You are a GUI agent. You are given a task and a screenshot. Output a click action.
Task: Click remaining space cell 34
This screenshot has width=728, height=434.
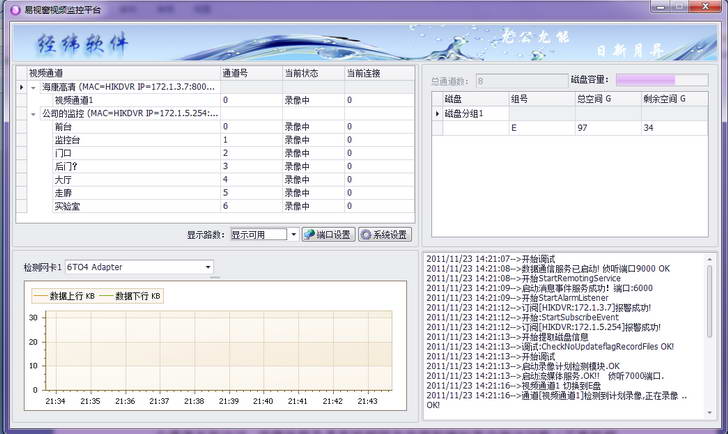click(x=675, y=128)
